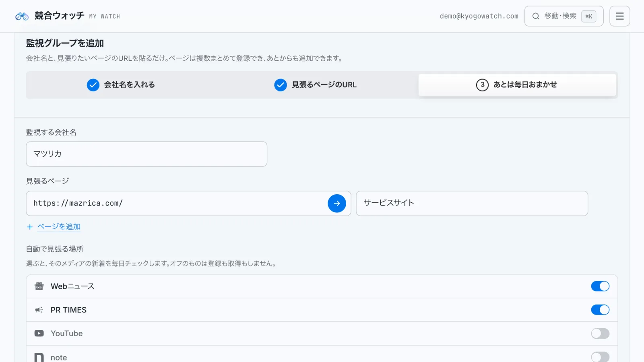Click the Webニュース newspaper icon

(x=39, y=286)
